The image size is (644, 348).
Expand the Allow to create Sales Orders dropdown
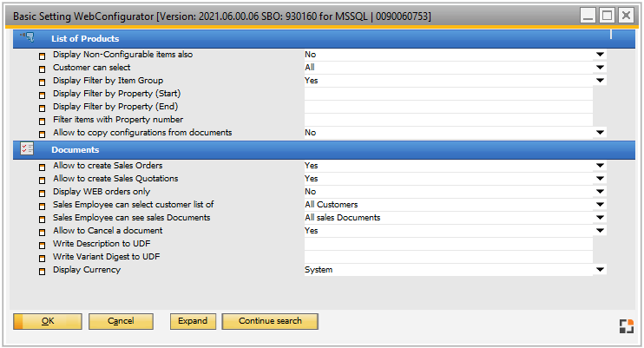(x=599, y=166)
